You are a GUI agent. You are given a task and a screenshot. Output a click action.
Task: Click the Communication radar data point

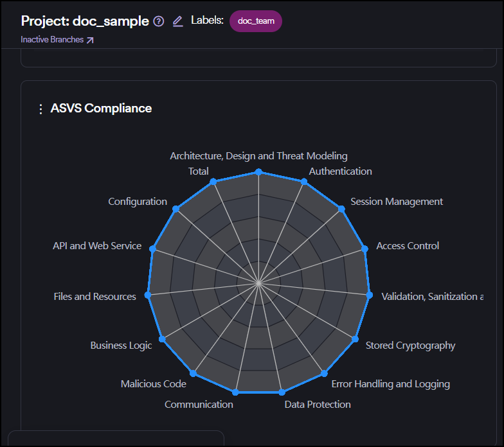235,392
